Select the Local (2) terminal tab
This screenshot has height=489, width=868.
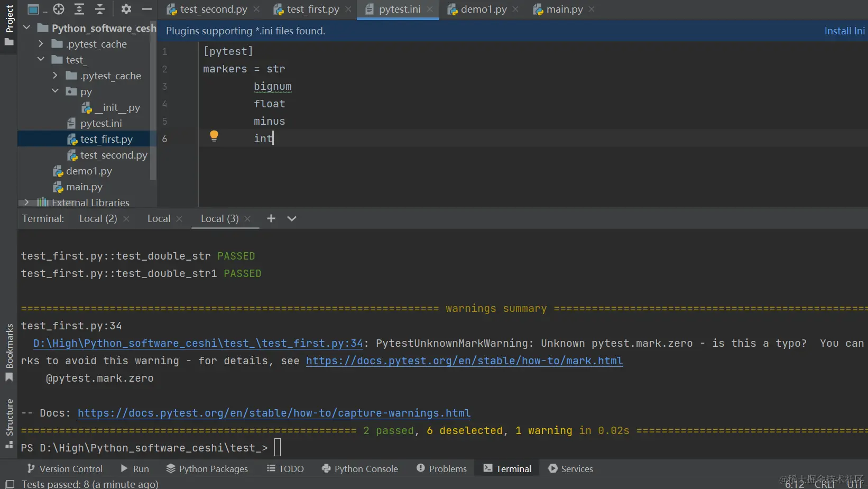(x=98, y=219)
